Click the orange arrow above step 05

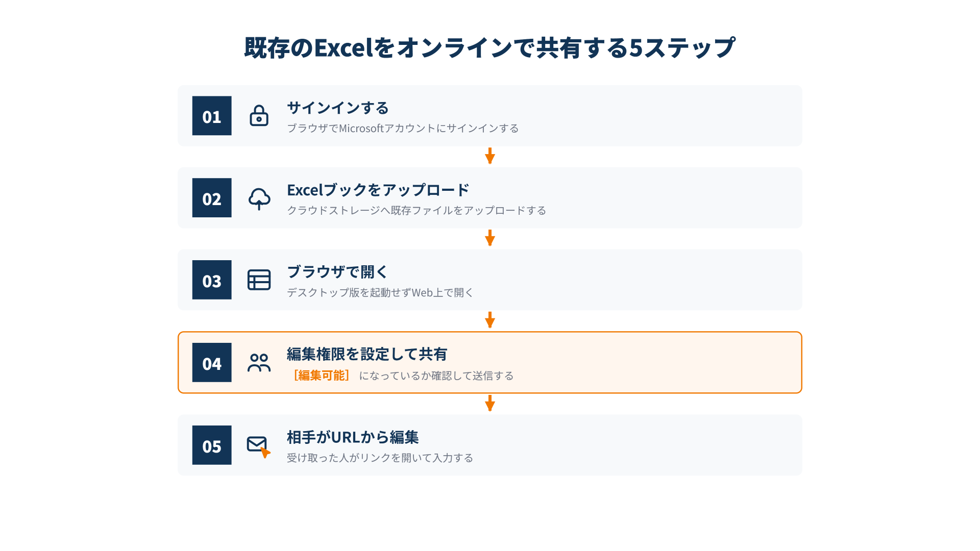point(490,404)
